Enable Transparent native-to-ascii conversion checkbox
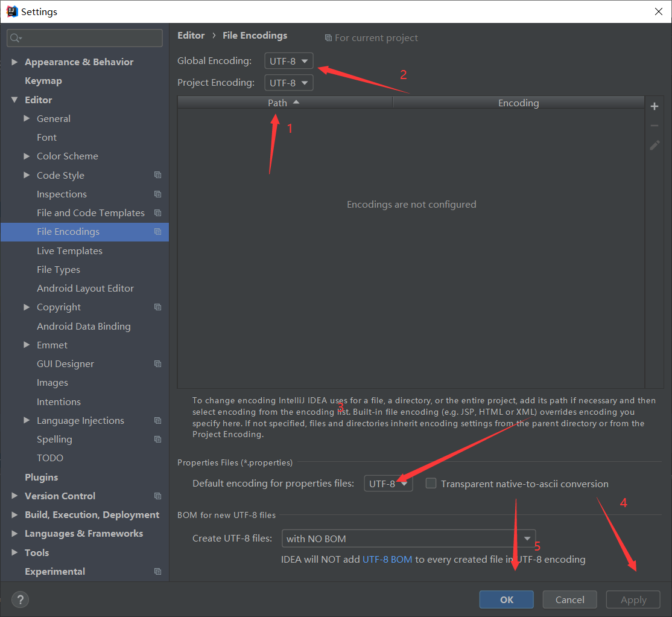Image resolution: width=672 pixels, height=617 pixels. pos(431,483)
